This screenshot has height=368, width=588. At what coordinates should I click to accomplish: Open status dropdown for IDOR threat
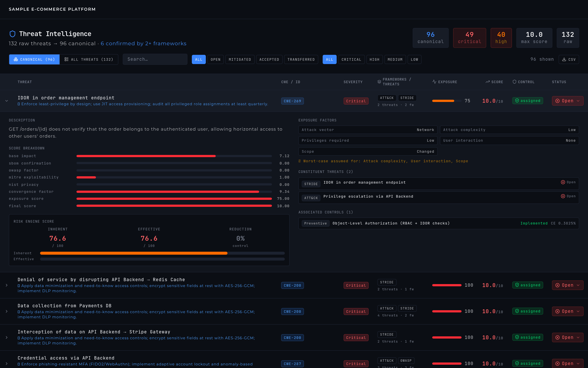pos(568,101)
